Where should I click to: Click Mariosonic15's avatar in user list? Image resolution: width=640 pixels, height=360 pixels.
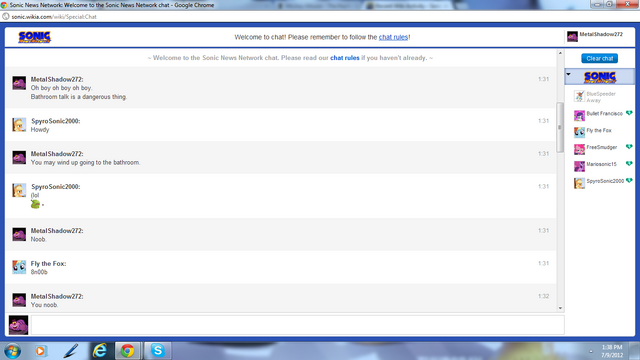point(579,166)
